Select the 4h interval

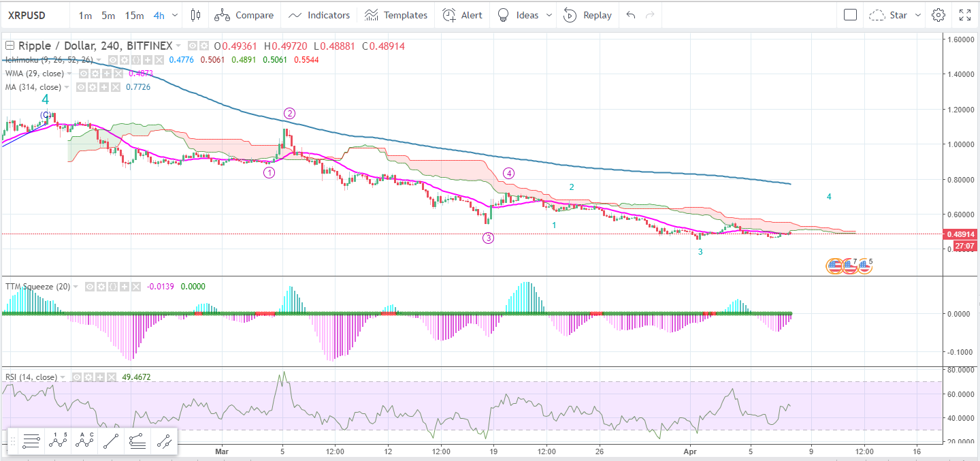click(159, 15)
